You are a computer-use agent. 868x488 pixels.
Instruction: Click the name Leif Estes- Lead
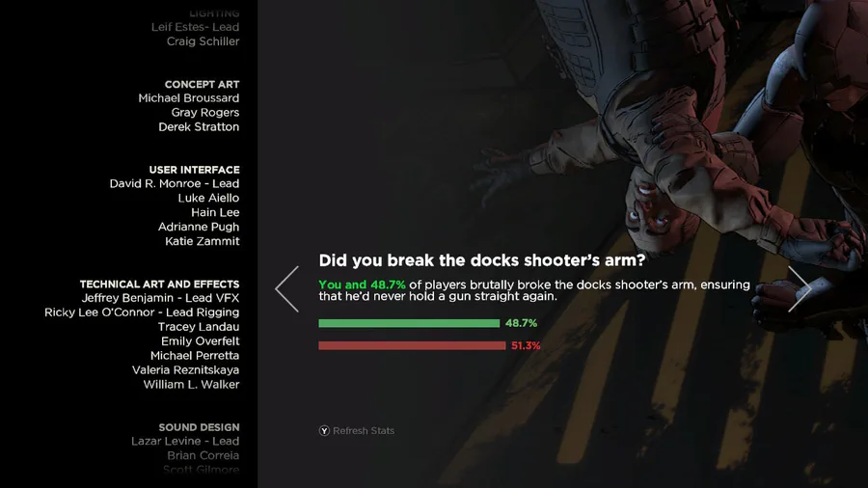[196, 27]
